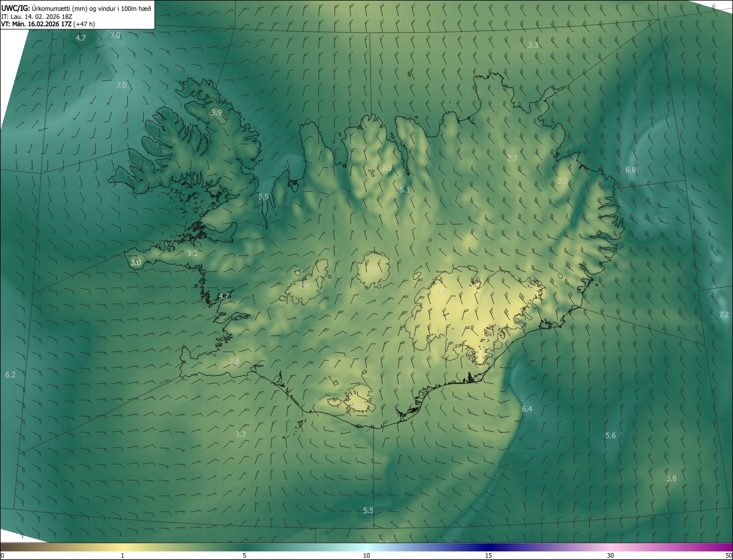Click the 6.4 value label southeast of the coast

pyautogui.click(x=527, y=409)
